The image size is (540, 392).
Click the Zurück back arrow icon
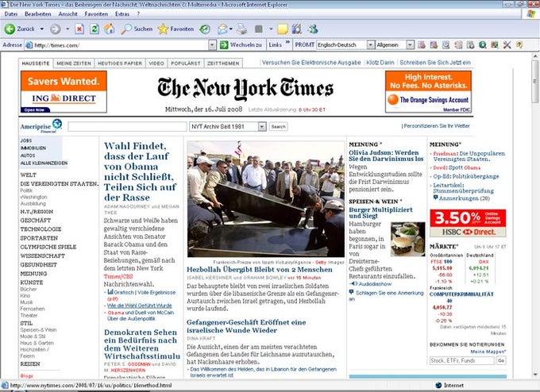pyautogui.click(x=10, y=29)
